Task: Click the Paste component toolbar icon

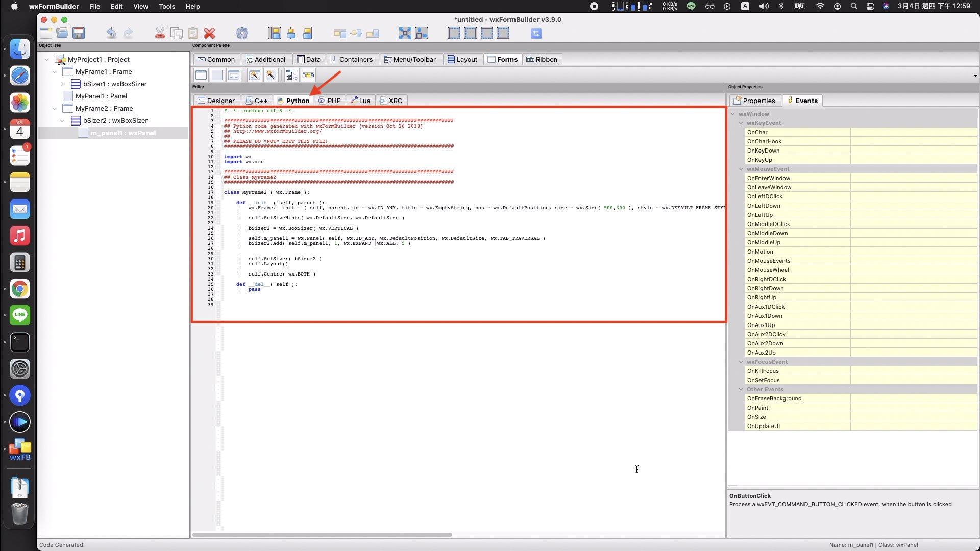Action: click(192, 33)
